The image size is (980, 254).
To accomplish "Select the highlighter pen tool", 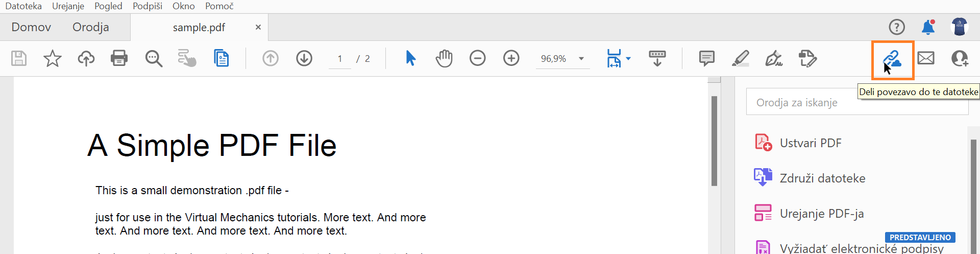I will coord(740,58).
